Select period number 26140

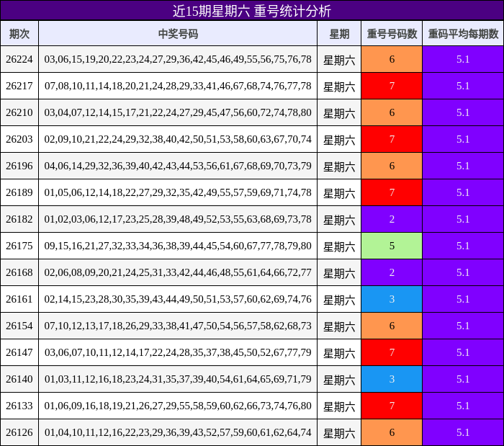point(19,380)
